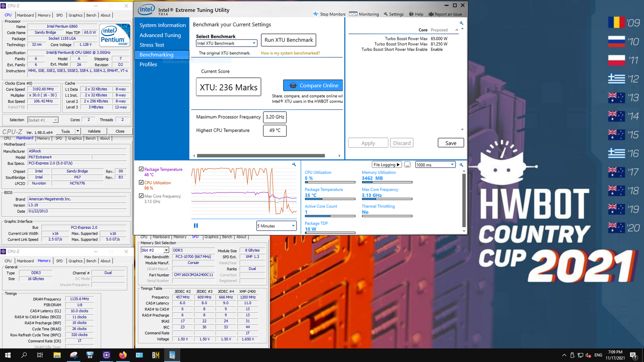Image resolution: width=644 pixels, height=362 pixels.
Task: Open File Explorer from the taskbar
Action: pyautogui.click(x=57, y=355)
